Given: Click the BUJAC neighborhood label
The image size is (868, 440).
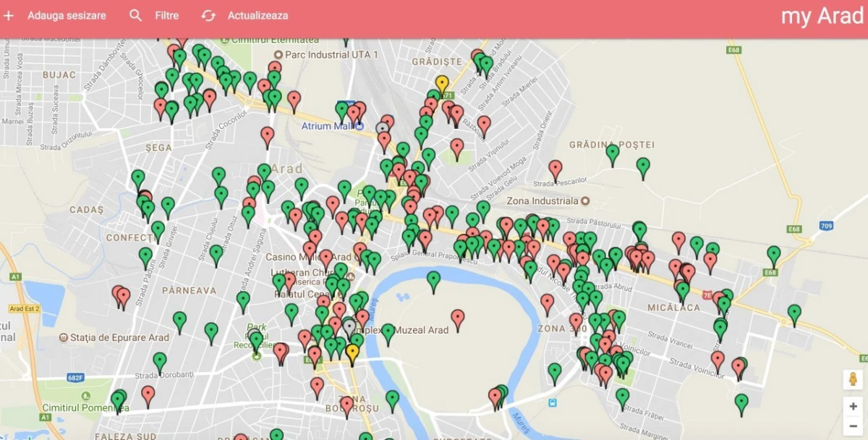Looking at the screenshot, I should pyautogui.click(x=59, y=75).
